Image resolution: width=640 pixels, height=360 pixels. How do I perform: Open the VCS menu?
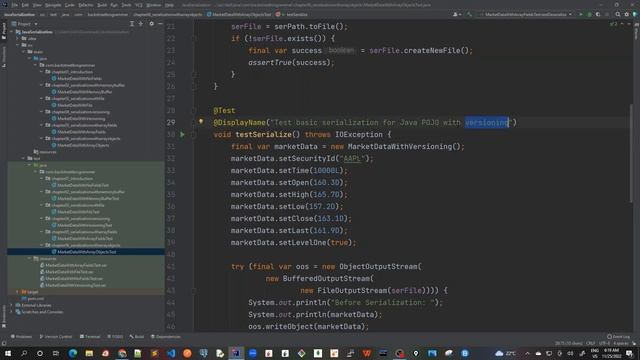tap(139, 5)
